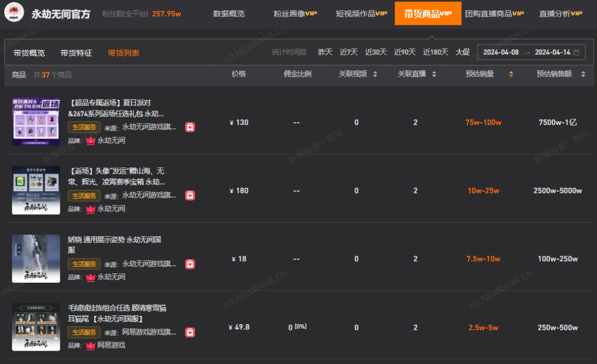Click source 永劫无间游戏旗... in 妖娆 row
This screenshot has height=364, width=597.
(149, 264)
